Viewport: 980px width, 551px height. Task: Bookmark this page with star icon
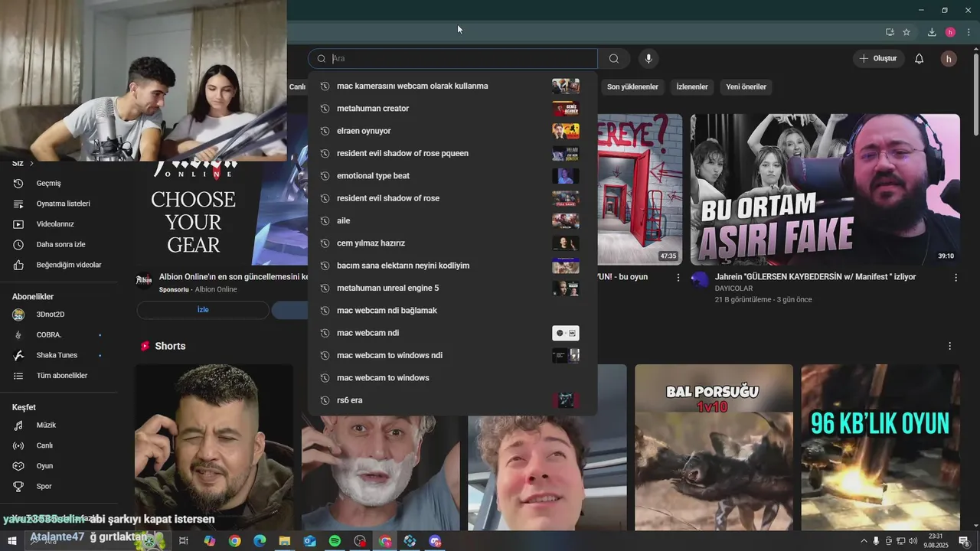tap(906, 32)
